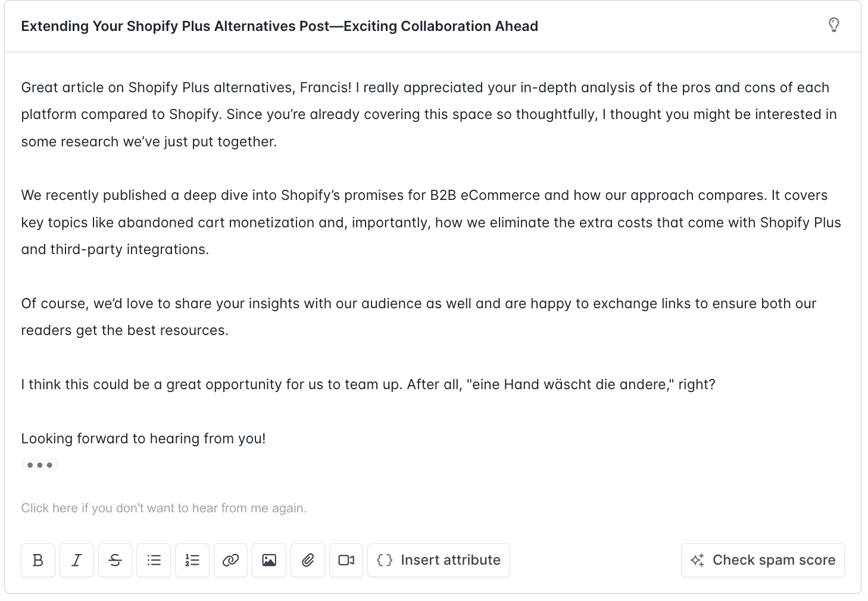The height and width of the screenshot is (601, 868).
Task: Place cursor in the 'Of course, we'd love' paragraph
Action: (x=419, y=317)
